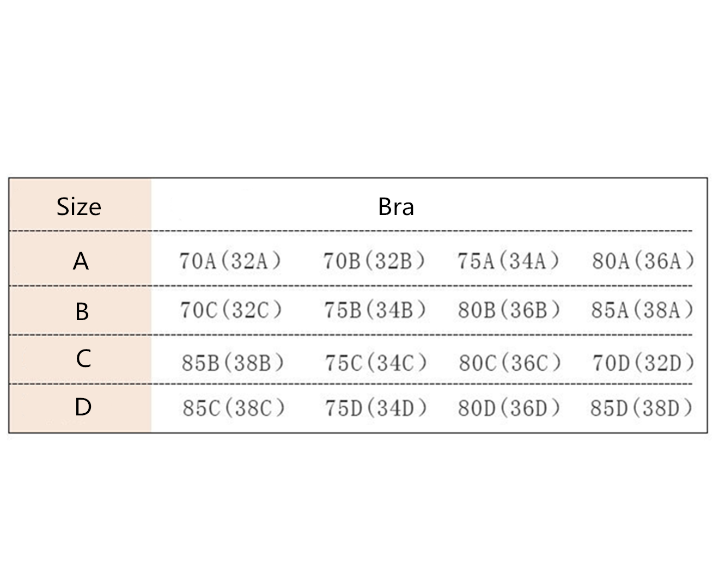Click the 85C(38C) cell
This screenshot has width=719, height=588.
(x=234, y=408)
